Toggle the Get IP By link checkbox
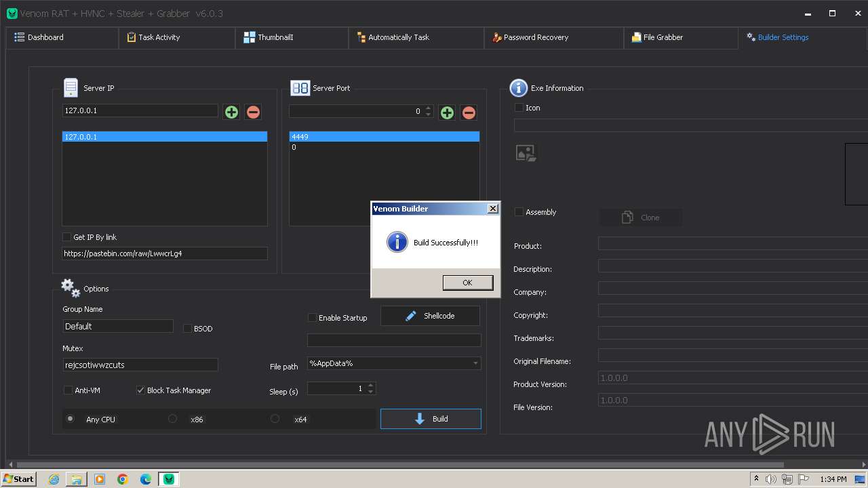Image resolution: width=868 pixels, height=488 pixels. 66,237
